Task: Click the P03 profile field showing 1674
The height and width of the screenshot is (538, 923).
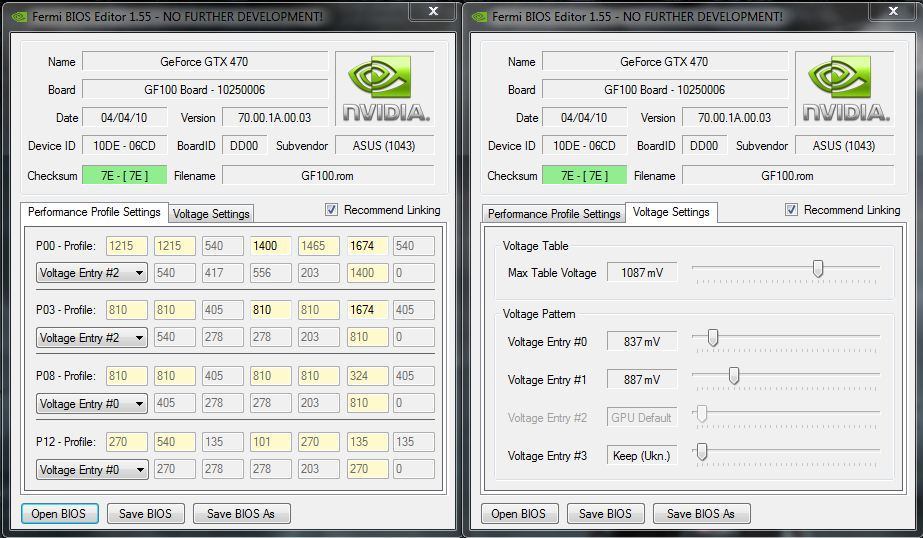Action: pos(367,310)
